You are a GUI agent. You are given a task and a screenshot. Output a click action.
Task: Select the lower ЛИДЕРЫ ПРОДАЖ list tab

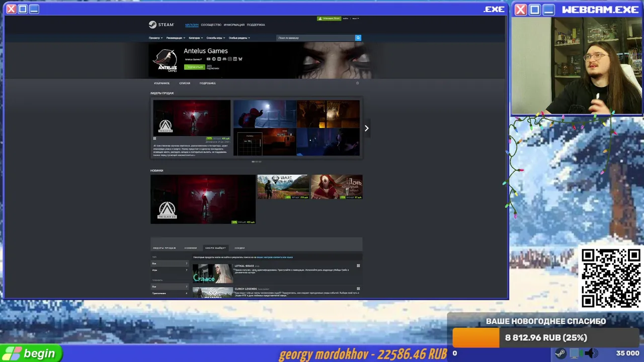(165, 248)
